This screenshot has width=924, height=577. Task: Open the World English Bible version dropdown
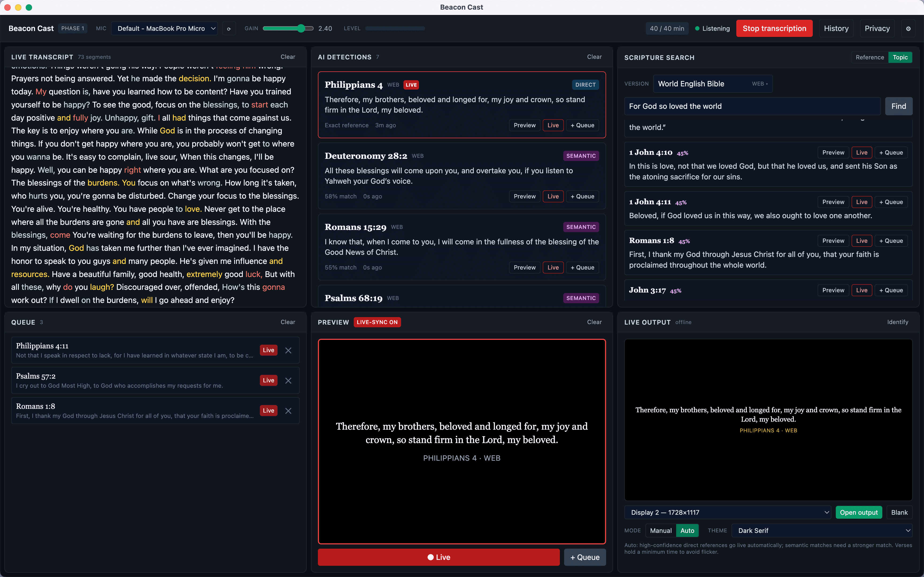click(x=713, y=84)
